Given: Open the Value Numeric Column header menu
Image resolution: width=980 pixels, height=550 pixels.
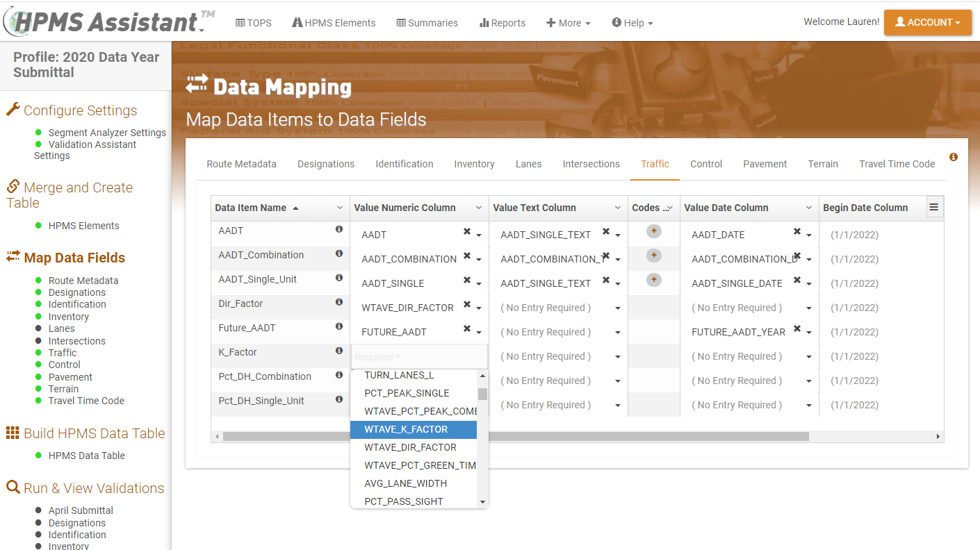Looking at the screenshot, I should point(479,208).
